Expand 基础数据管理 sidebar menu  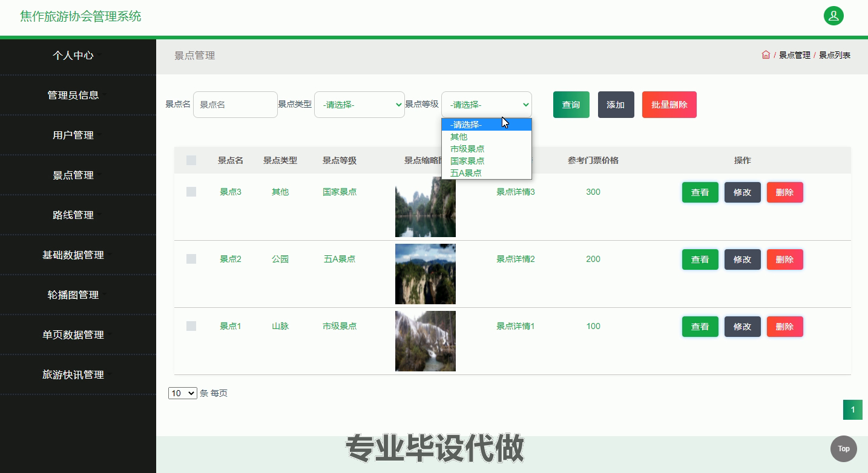(78, 255)
